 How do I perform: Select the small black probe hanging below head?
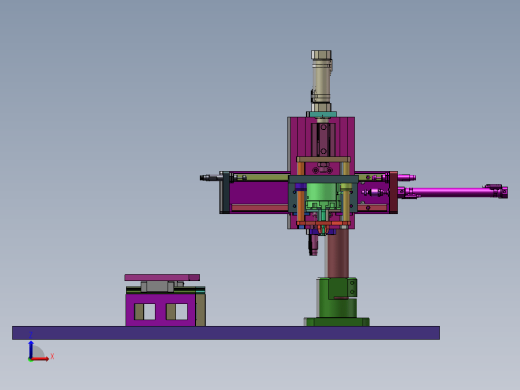(x=313, y=245)
